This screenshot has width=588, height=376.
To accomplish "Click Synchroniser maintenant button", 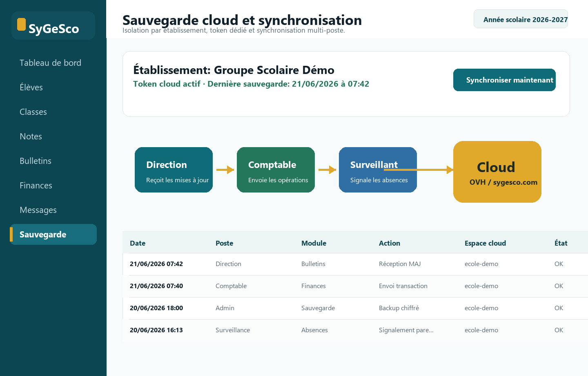I will (x=504, y=80).
